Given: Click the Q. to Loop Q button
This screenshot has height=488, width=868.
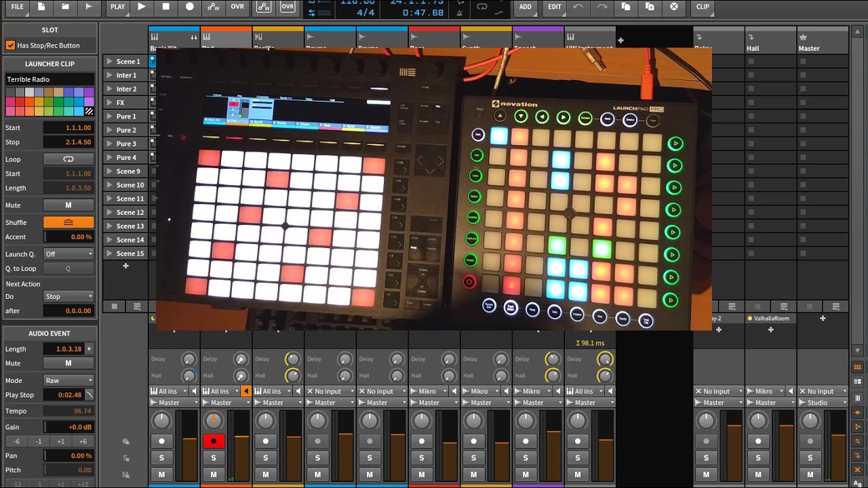Looking at the screenshot, I should [68, 268].
